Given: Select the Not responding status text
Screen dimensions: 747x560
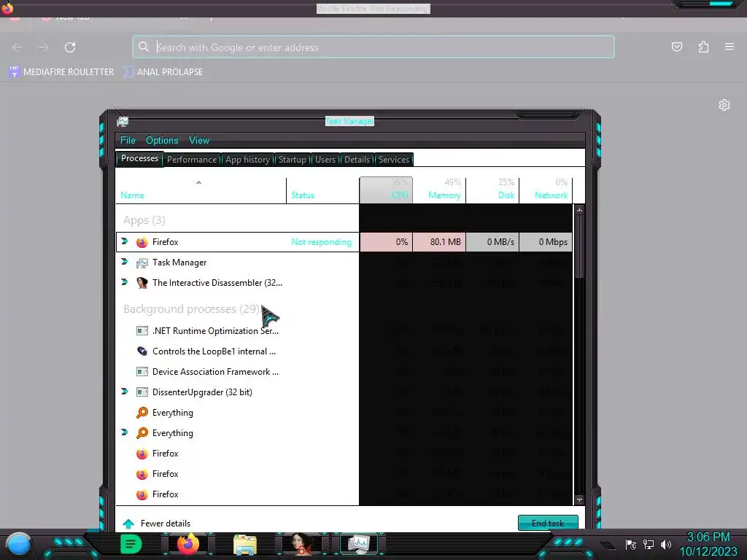Looking at the screenshot, I should (322, 242).
